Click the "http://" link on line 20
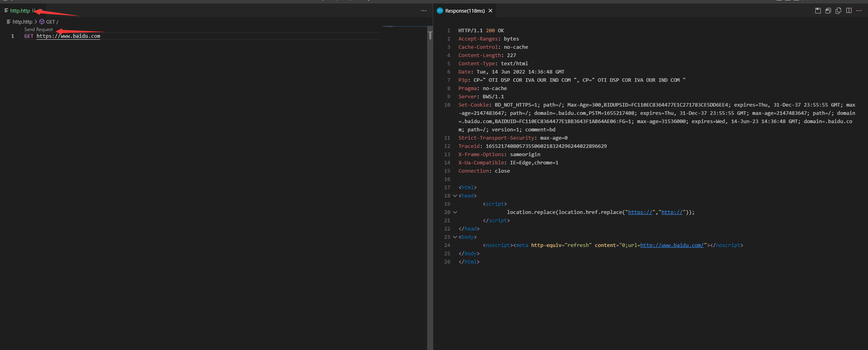The height and width of the screenshot is (350, 868). (672, 212)
